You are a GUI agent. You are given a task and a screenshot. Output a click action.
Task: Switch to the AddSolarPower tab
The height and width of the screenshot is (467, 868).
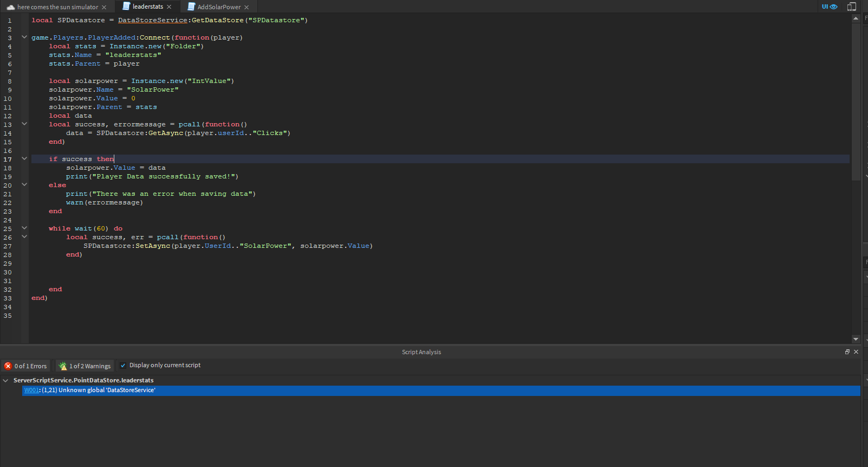[x=219, y=7]
